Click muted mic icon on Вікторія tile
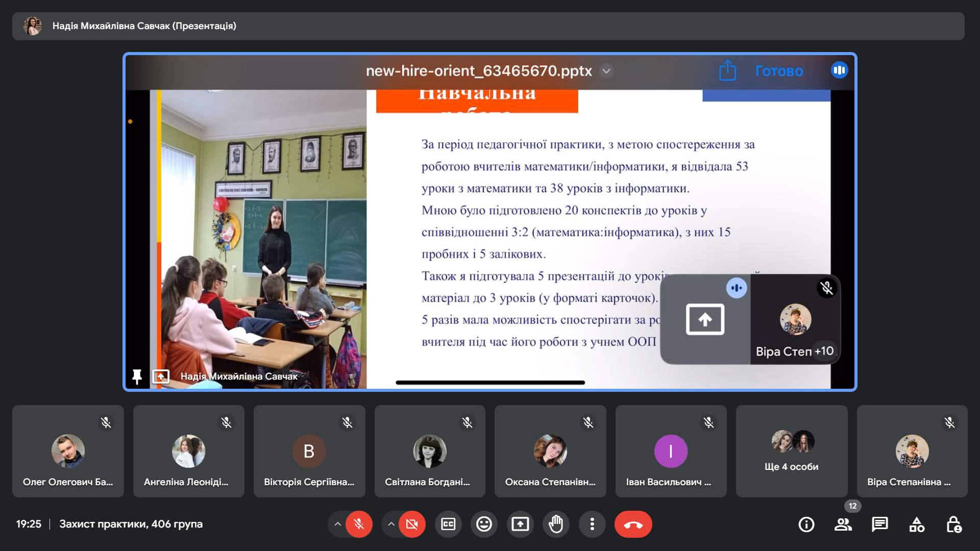The width and height of the screenshot is (980, 551). [x=347, y=422]
